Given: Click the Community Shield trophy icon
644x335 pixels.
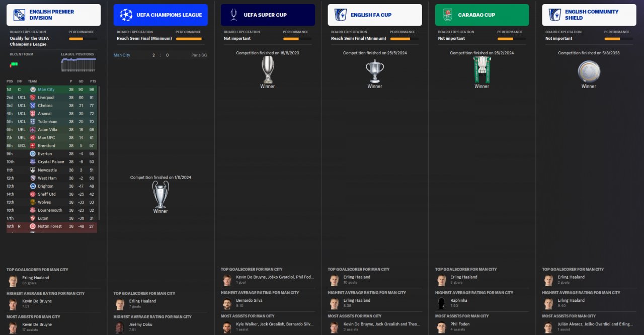Looking at the screenshot, I should pyautogui.click(x=589, y=71).
